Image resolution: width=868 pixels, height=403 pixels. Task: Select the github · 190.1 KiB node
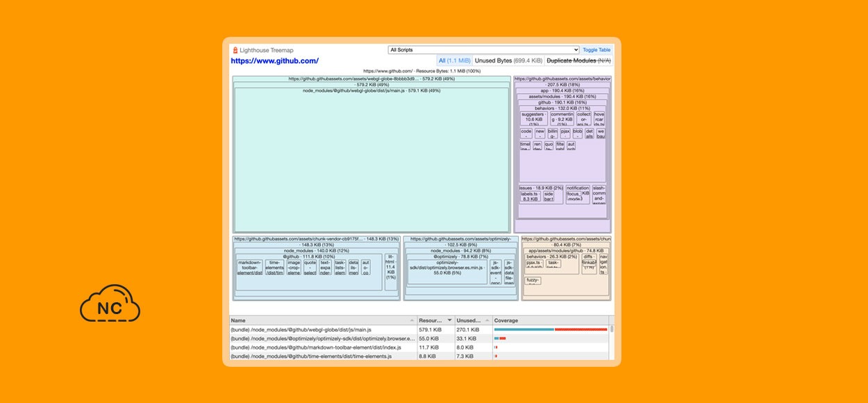(563, 103)
